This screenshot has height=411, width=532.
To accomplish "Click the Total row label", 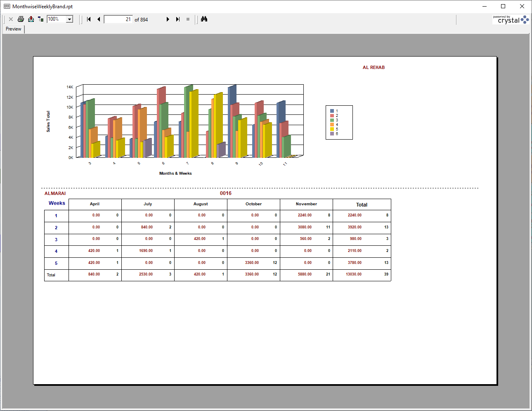I will coord(51,275).
